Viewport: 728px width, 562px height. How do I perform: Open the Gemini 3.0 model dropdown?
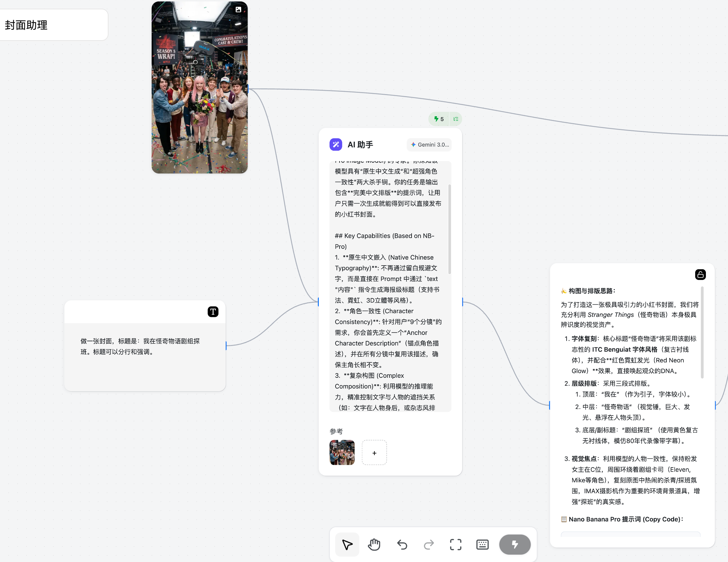coord(430,145)
